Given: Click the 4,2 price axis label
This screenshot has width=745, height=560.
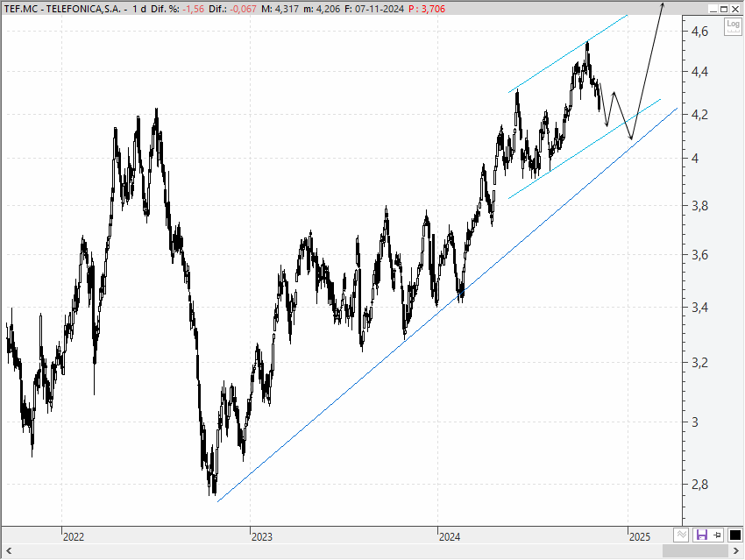Looking at the screenshot, I should [x=699, y=115].
